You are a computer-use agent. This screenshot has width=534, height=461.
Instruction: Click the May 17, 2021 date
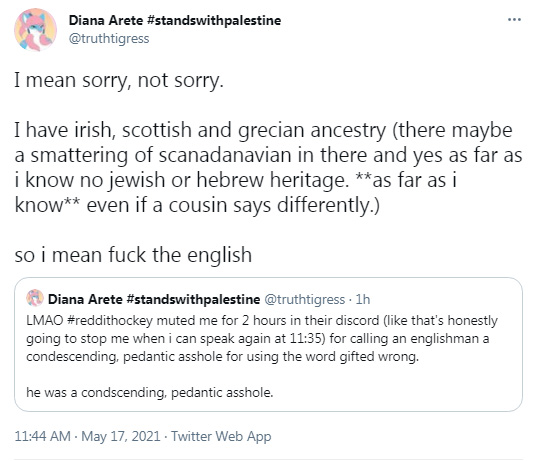click(x=121, y=436)
